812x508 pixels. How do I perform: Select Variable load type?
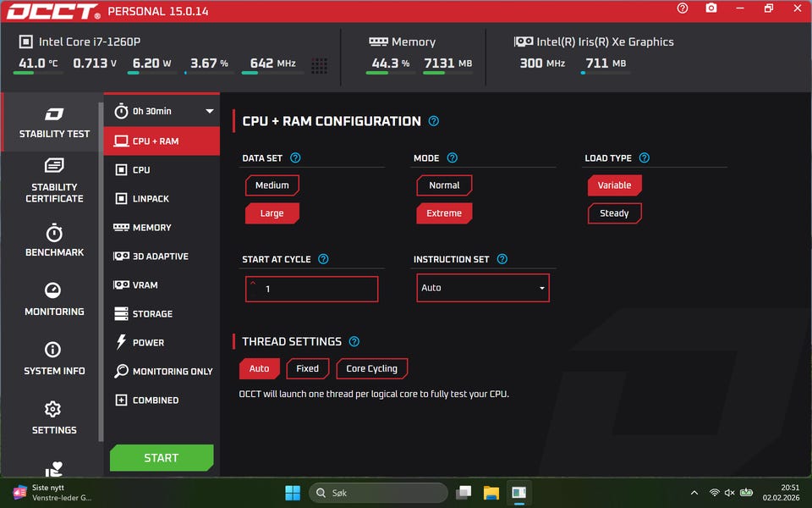pos(614,185)
